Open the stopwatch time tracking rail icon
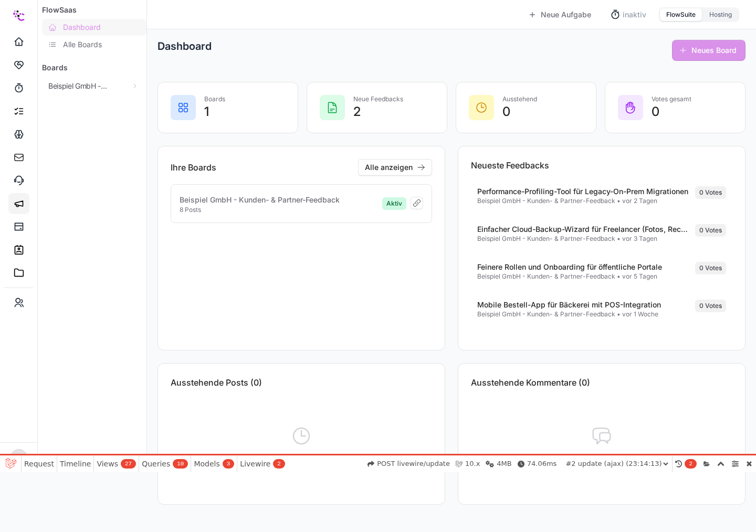The height and width of the screenshot is (532, 756). [x=19, y=88]
